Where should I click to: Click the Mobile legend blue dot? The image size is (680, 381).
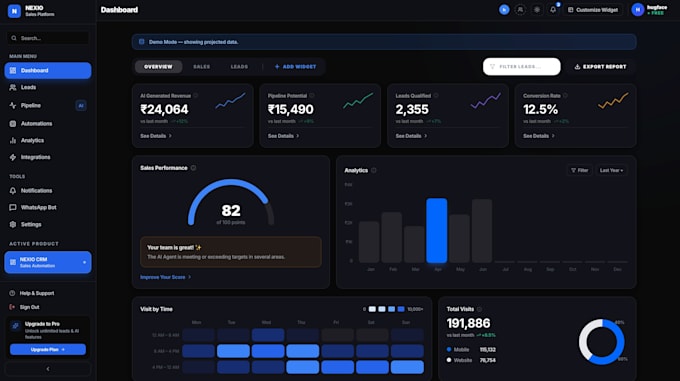pyautogui.click(x=449, y=349)
